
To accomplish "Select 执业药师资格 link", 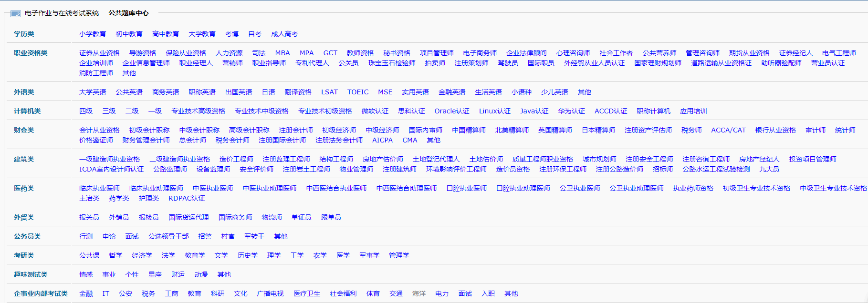I will 693,188.
